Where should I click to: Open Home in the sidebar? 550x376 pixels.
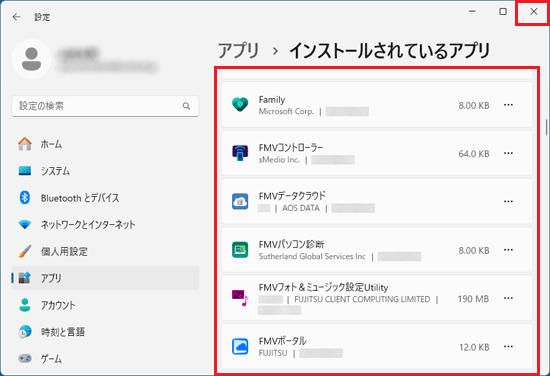point(105,144)
